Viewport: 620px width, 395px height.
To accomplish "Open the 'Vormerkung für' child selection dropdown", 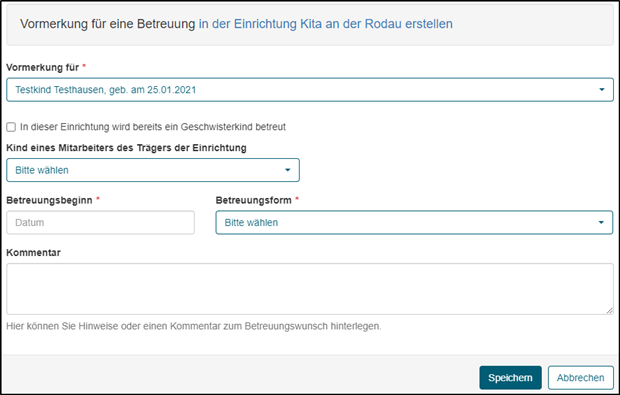I will tap(310, 90).
